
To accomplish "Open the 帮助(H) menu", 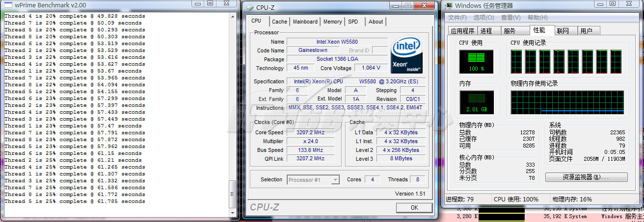I will tap(537, 18).
